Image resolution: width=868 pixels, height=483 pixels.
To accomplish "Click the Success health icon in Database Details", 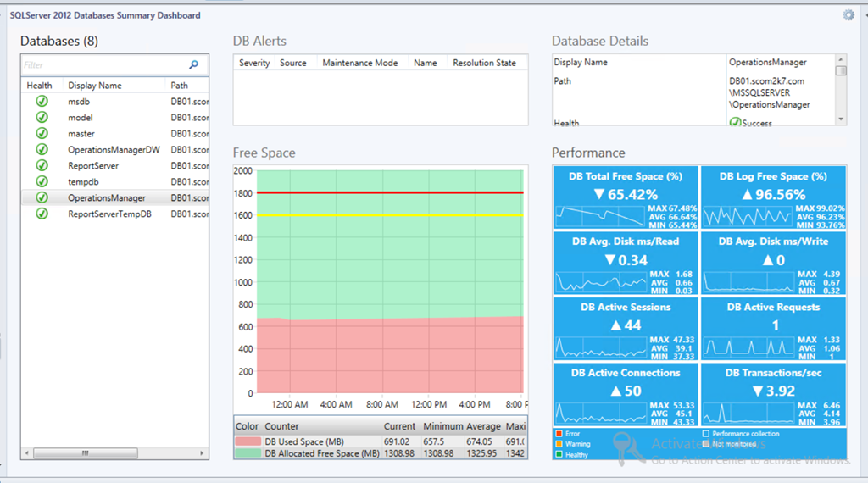I will tap(735, 122).
